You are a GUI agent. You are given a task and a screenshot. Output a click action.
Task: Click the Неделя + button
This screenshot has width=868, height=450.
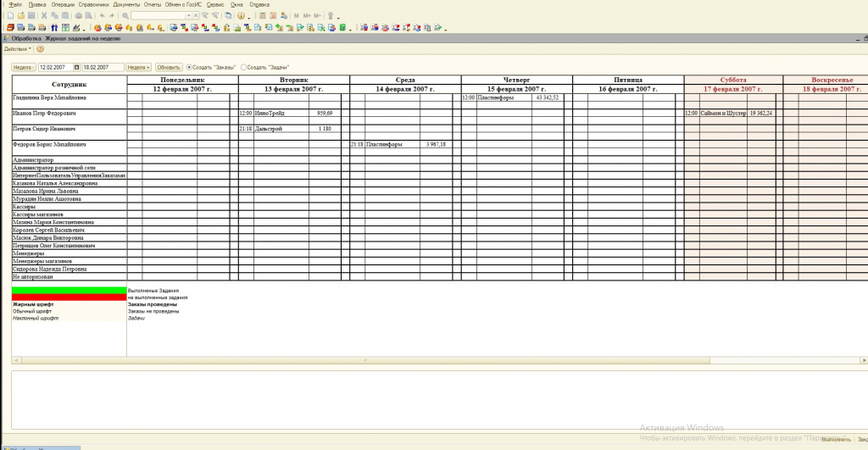pyautogui.click(x=138, y=67)
